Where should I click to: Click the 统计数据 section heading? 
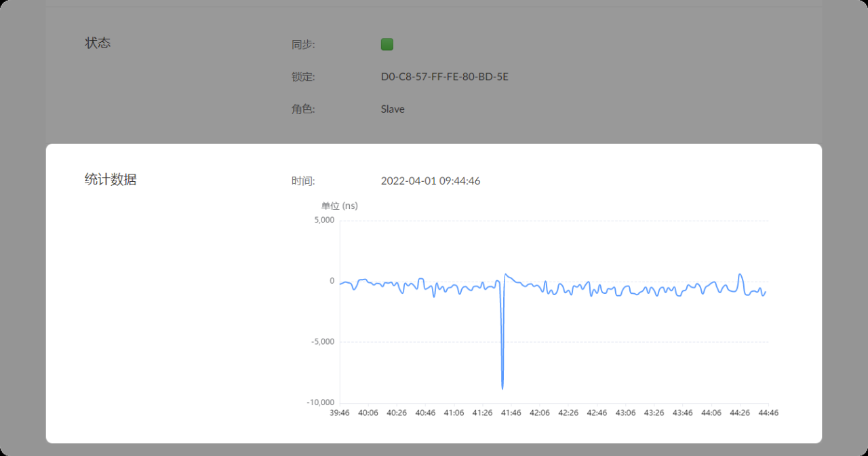coord(111,180)
